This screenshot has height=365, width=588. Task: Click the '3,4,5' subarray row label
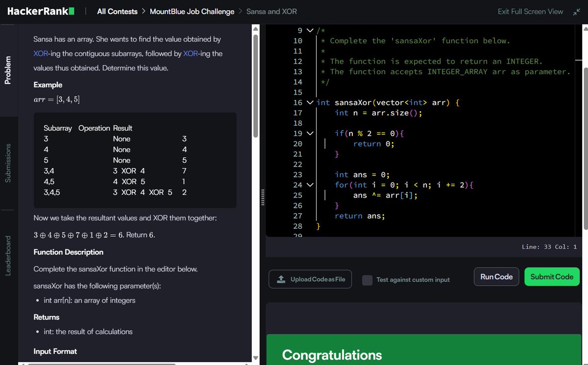[x=52, y=192]
